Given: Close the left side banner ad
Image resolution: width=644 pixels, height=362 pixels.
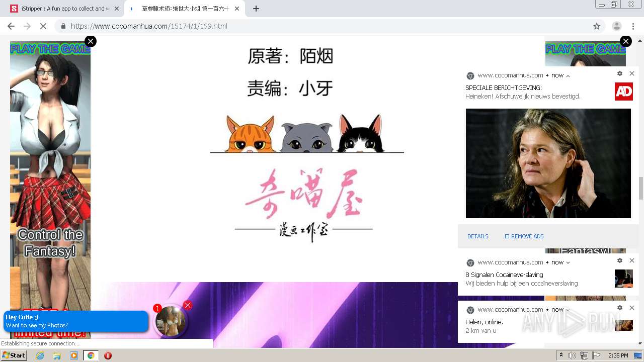Looking at the screenshot, I should pos(91,41).
